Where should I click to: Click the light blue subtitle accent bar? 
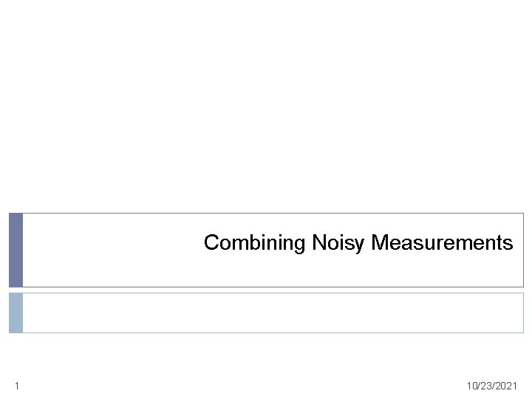(16, 313)
